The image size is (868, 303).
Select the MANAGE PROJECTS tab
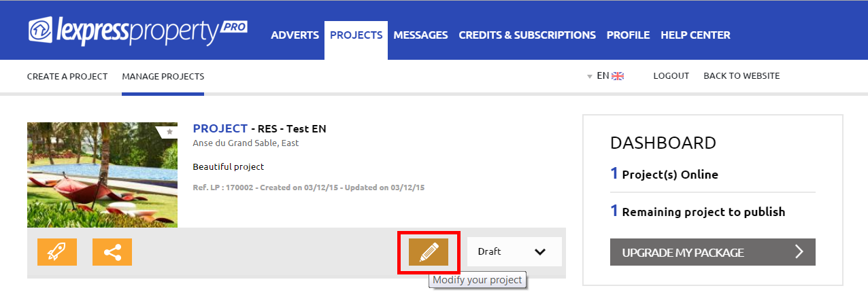[163, 76]
